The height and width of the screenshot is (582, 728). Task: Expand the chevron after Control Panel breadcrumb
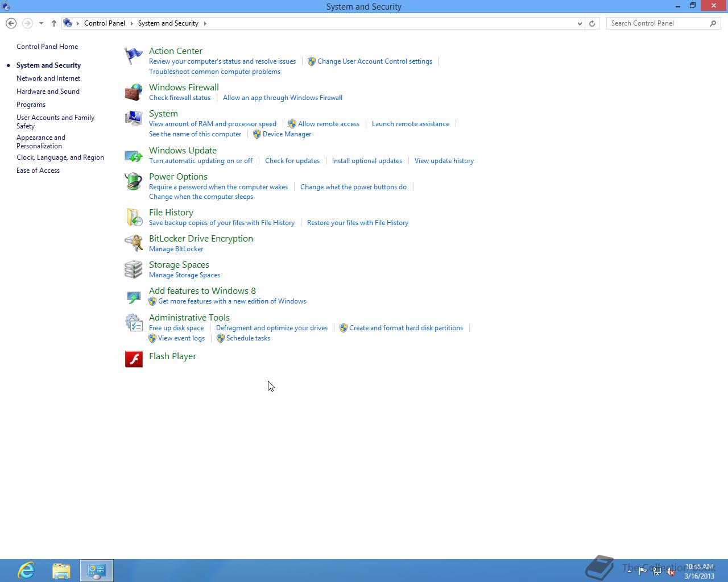coord(131,23)
